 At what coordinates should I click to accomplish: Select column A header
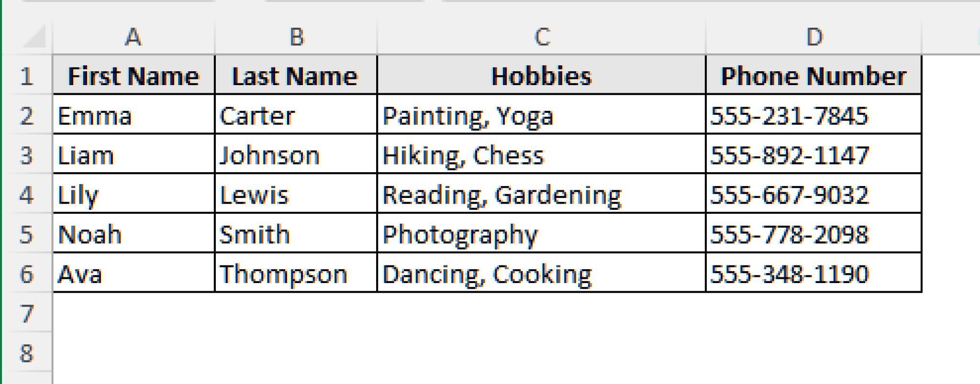(x=134, y=36)
